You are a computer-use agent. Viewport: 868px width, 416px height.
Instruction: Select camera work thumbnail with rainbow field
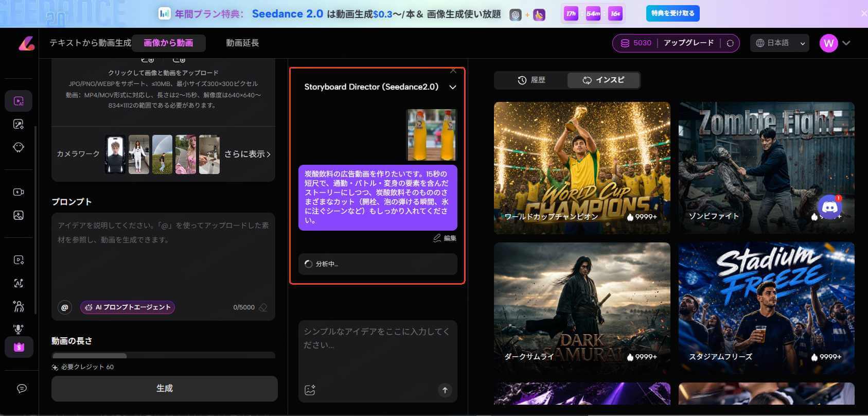coord(162,154)
